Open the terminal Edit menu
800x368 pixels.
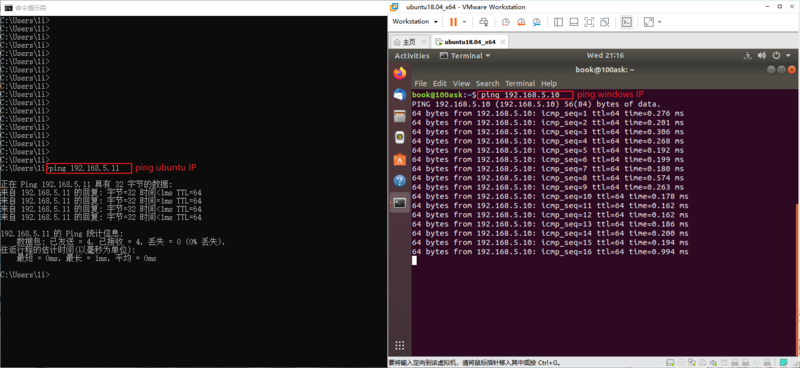coord(440,83)
